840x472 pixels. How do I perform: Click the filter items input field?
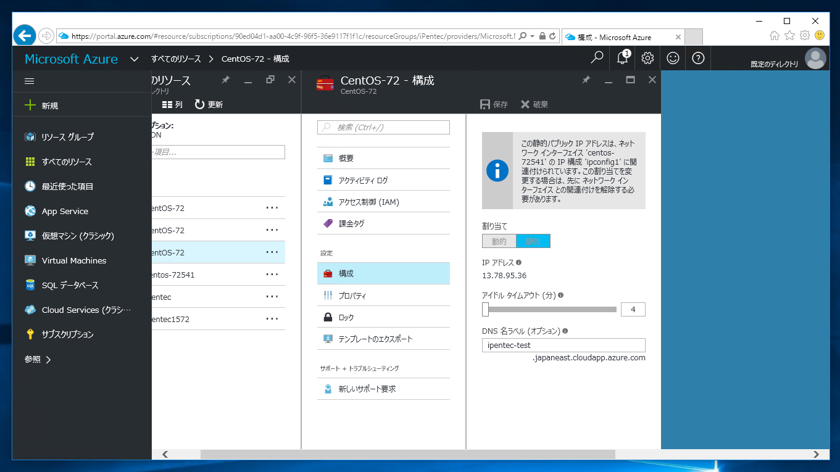218,152
